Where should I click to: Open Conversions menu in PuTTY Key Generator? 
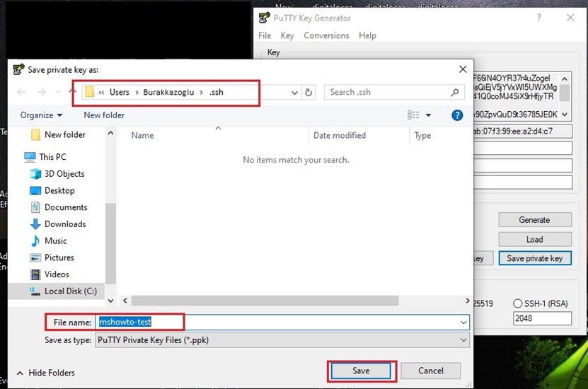click(326, 35)
